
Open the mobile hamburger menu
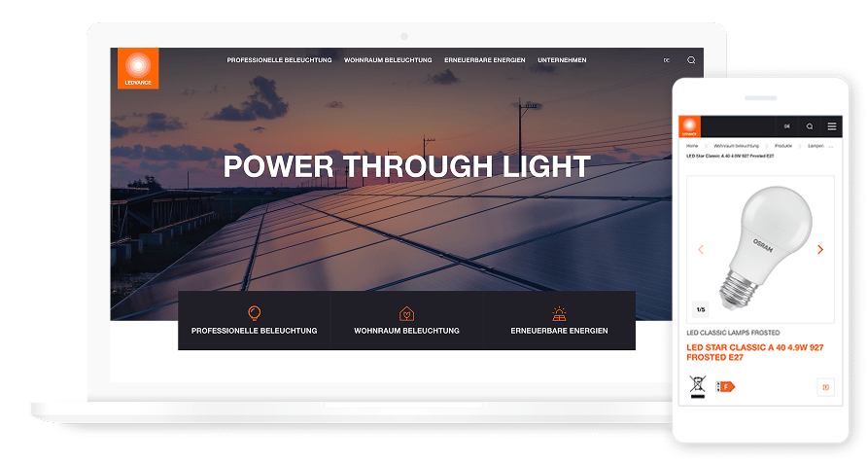831,126
